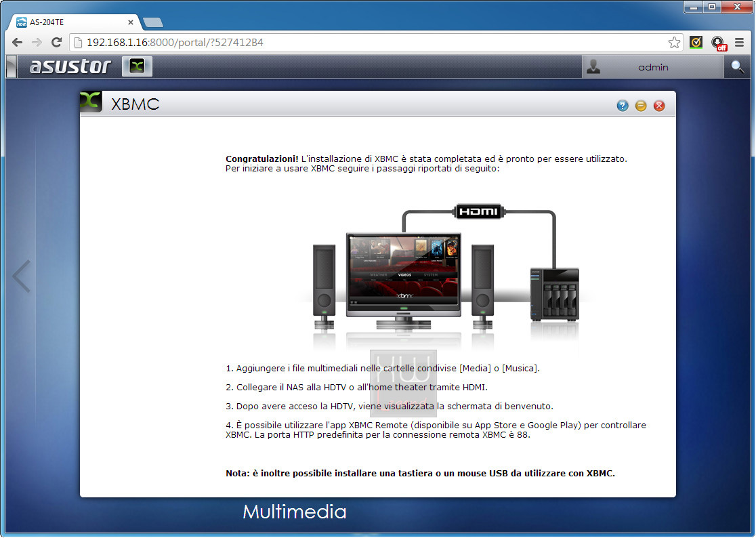Image resolution: width=756 pixels, height=538 pixels.
Task: Bookmark page with the star icon
Action: [674, 43]
